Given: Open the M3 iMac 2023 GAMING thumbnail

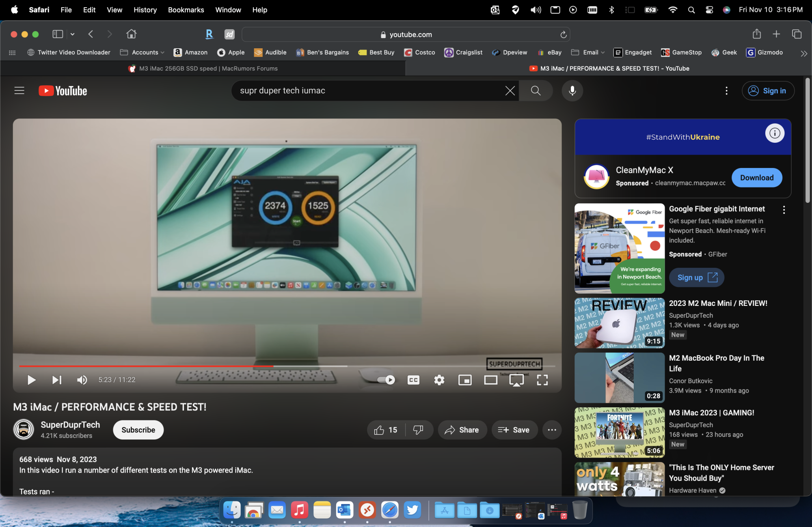Looking at the screenshot, I should pos(619,432).
